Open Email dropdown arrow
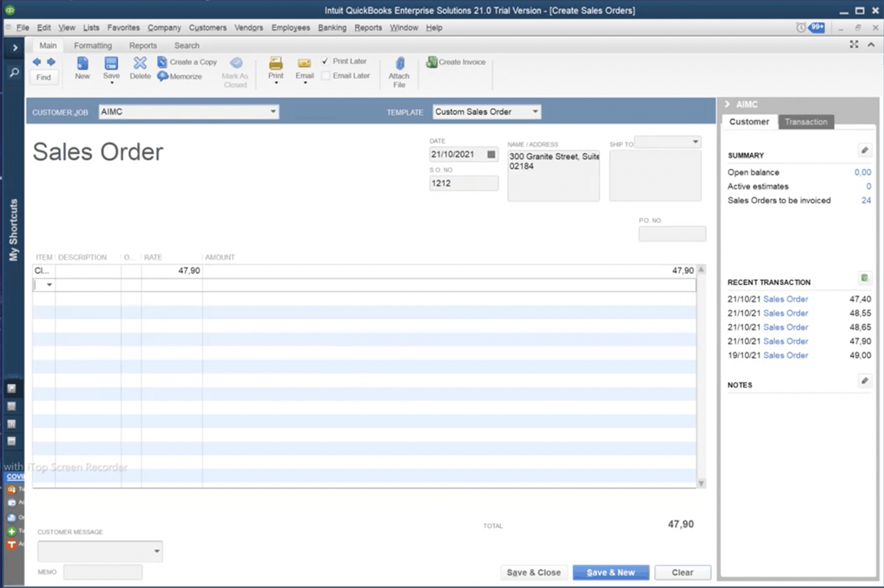Image resolution: width=884 pixels, height=588 pixels. point(304,83)
